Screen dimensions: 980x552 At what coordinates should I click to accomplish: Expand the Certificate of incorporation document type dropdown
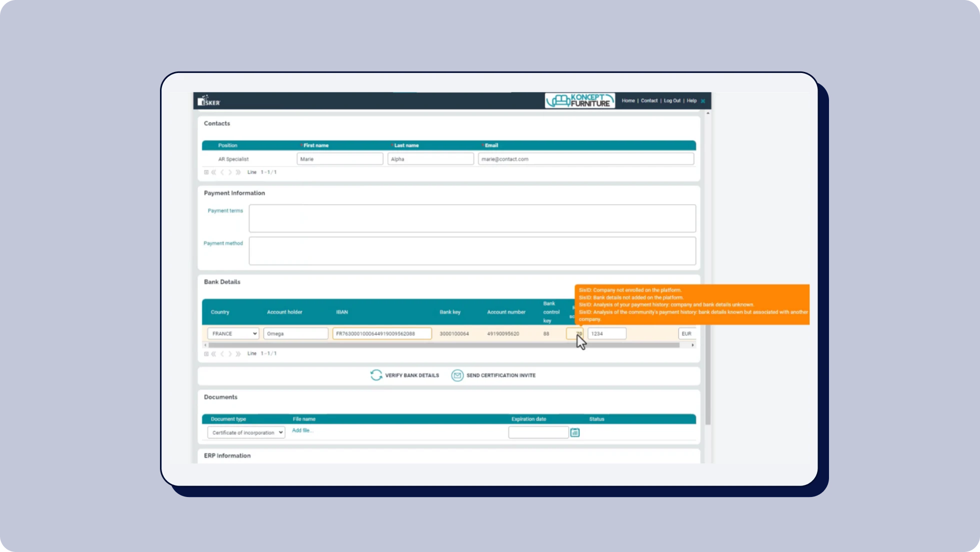[x=246, y=432]
